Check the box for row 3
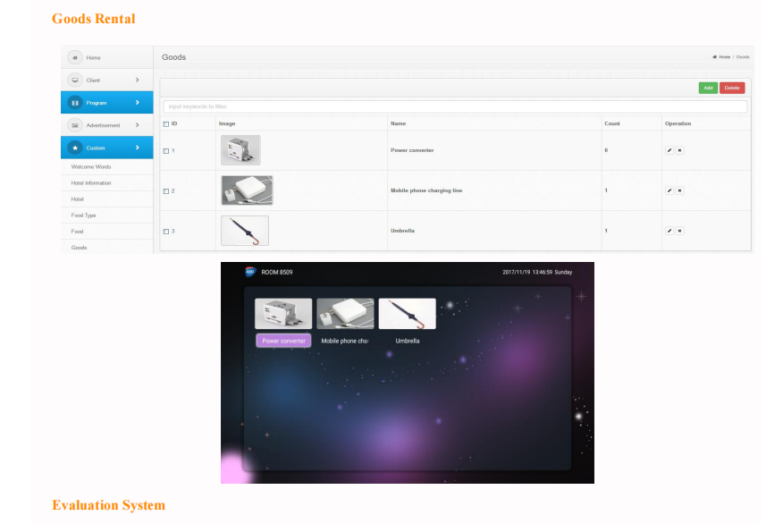 click(x=166, y=232)
